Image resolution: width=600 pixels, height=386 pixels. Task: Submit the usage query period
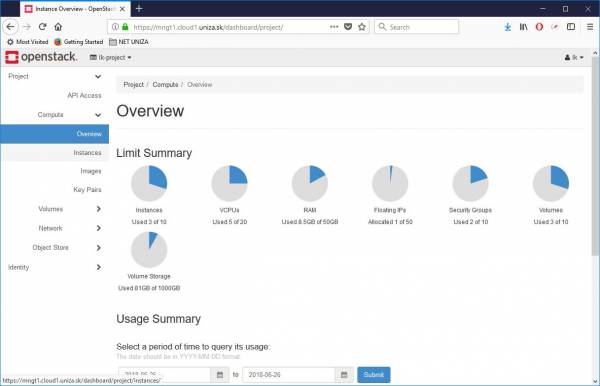pyautogui.click(x=374, y=375)
